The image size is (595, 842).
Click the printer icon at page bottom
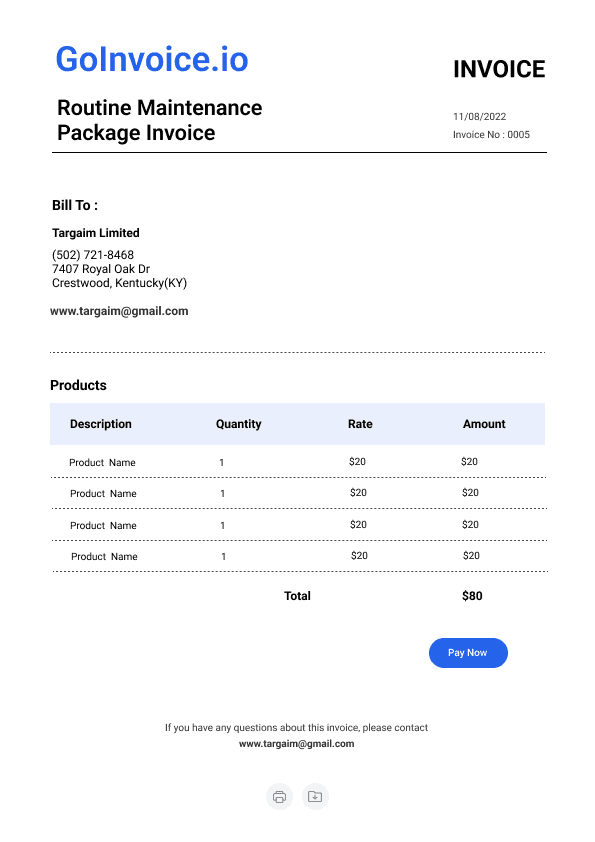point(279,796)
